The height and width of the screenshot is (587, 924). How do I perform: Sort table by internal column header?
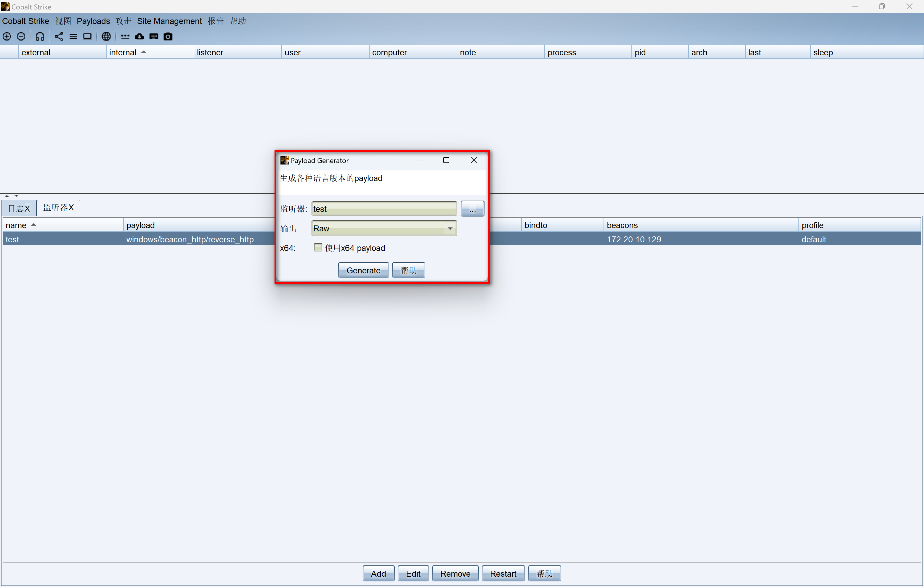(123, 53)
